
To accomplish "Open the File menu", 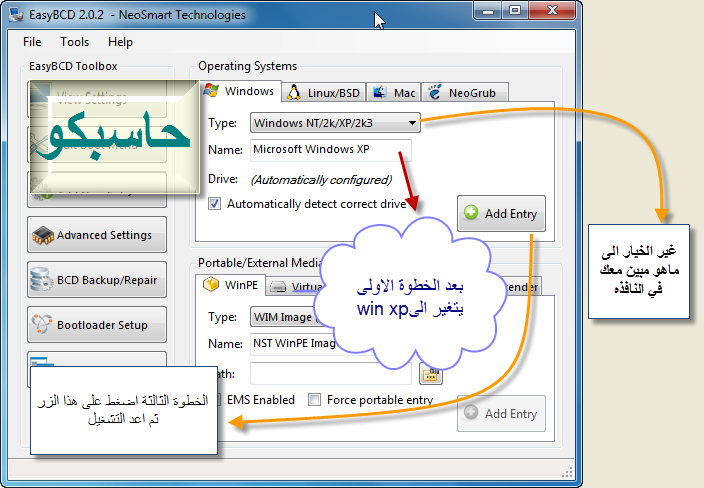I will (32, 42).
